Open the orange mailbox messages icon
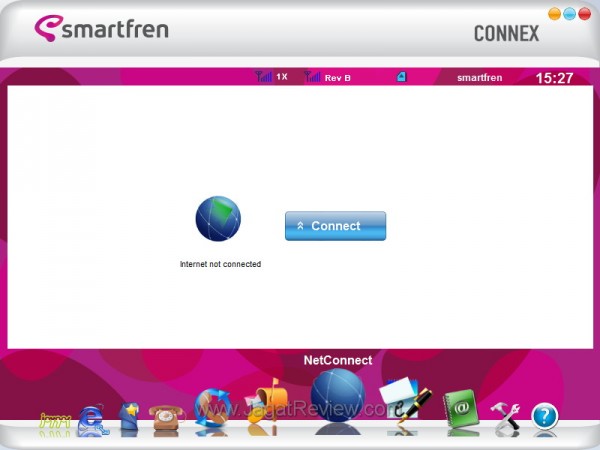The image size is (600, 450). coord(267,401)
